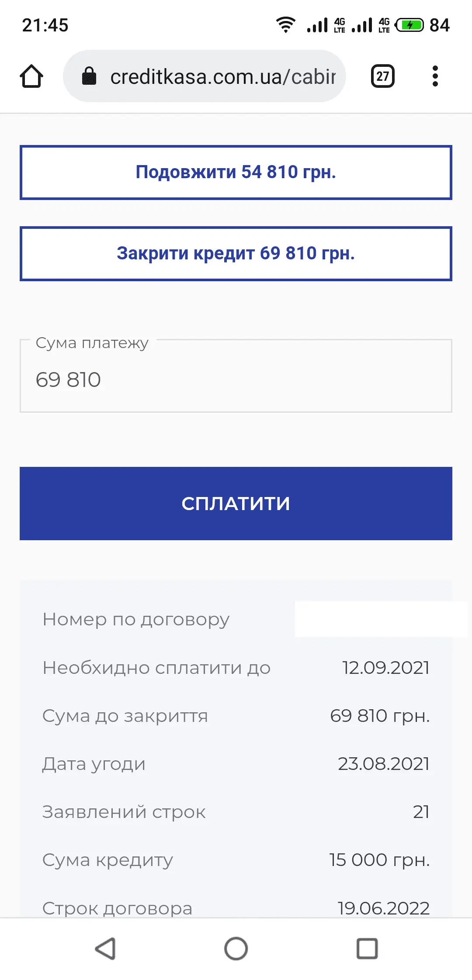Click Подовжити 54 810 грн. button
472x980 pixels.
tap(236, 173)
